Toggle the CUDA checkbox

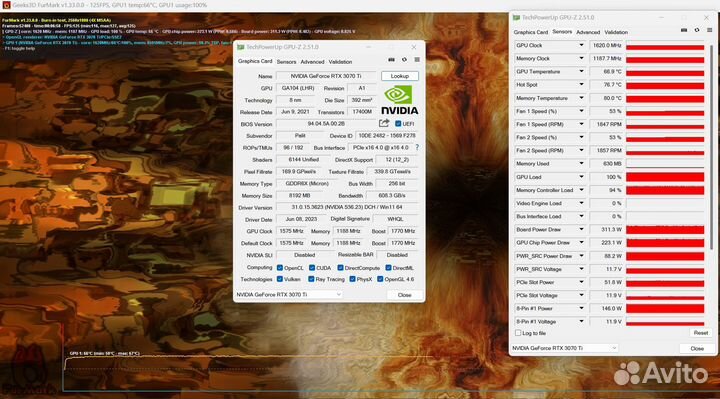[x=312, y=268]
